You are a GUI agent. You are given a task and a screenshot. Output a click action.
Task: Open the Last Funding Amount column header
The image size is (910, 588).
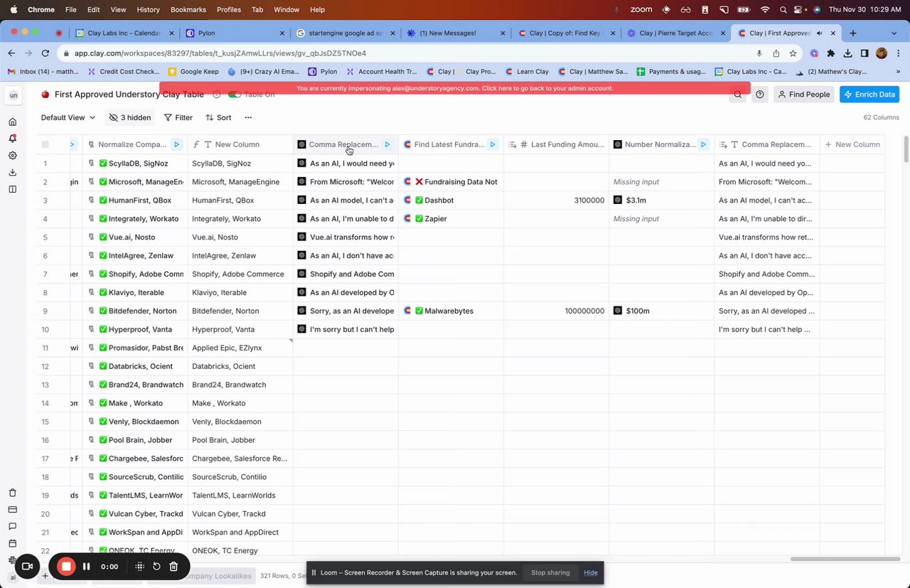pyautogui.click(x=557, y=144)
